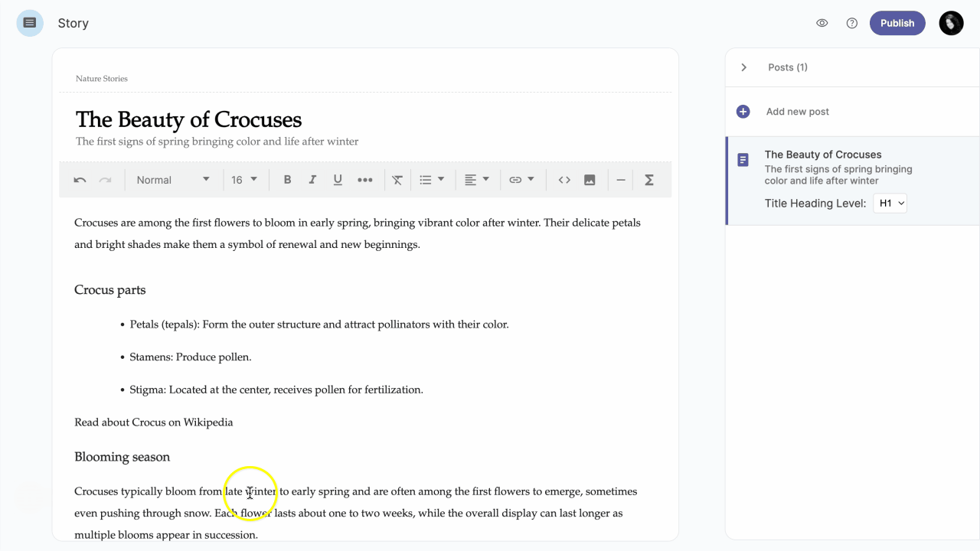Screen dimensions: 980x551
Task: Open the paragraph style Normal dropdown
Action: coord(173,180)
